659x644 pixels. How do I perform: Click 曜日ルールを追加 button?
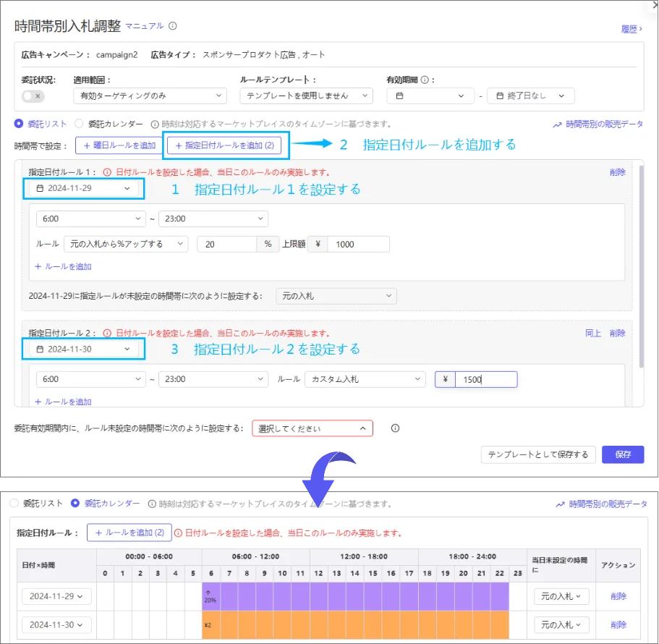coord(119,145)
